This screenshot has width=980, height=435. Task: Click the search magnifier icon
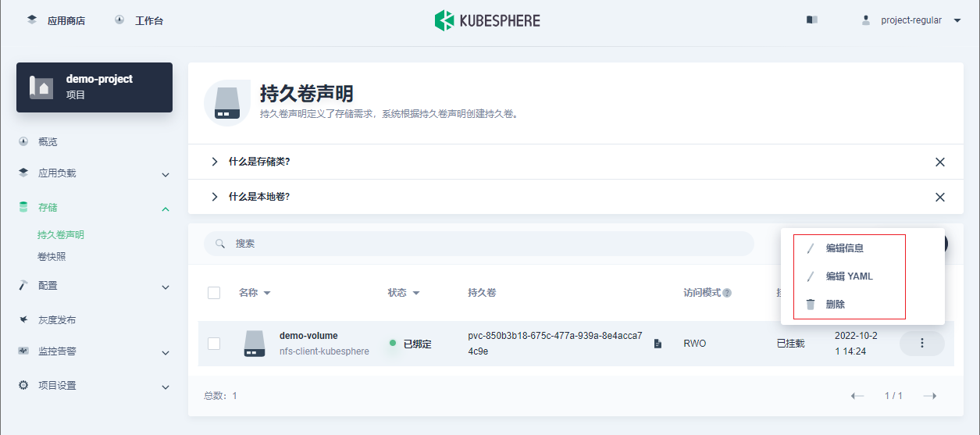[x=221, y=244]
